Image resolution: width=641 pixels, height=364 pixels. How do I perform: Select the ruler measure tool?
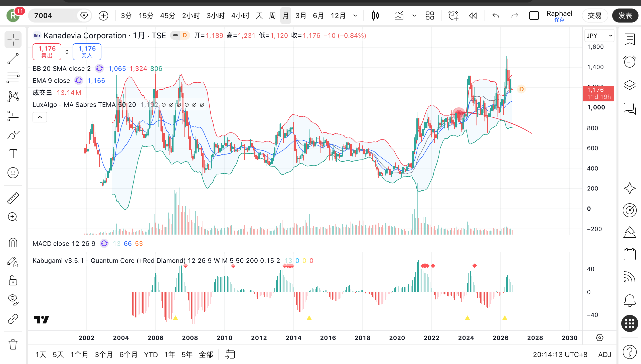[x=13, y=198]
